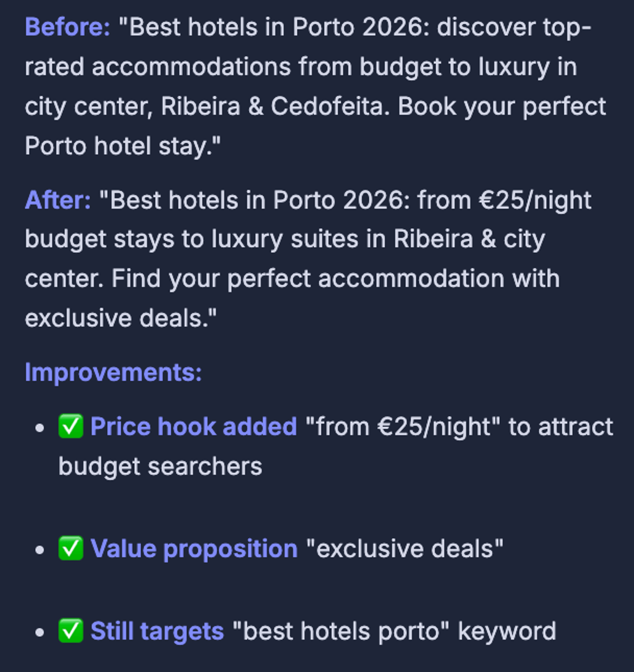Click the "budget searchers" text
Viewport: 634px width, 672px height.
point(160,466)
